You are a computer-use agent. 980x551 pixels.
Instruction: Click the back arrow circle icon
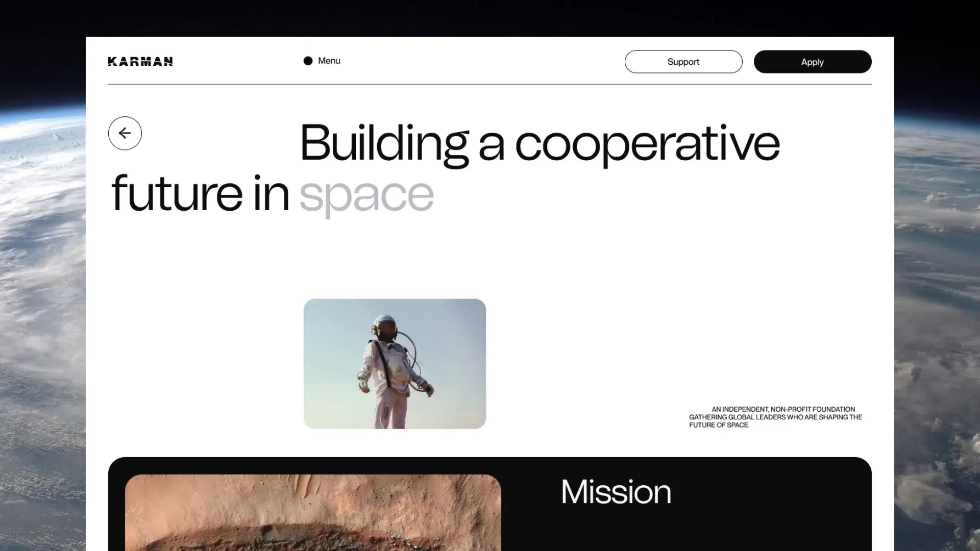point(125,133)
